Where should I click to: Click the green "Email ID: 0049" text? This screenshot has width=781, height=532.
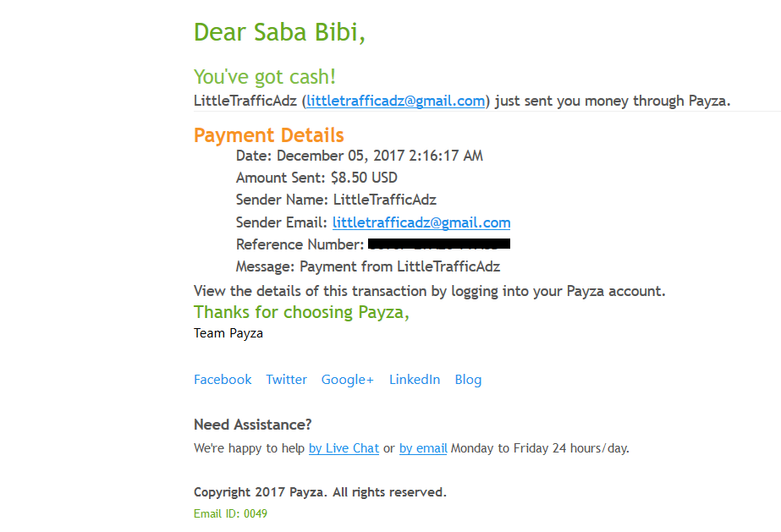(230, 513)
